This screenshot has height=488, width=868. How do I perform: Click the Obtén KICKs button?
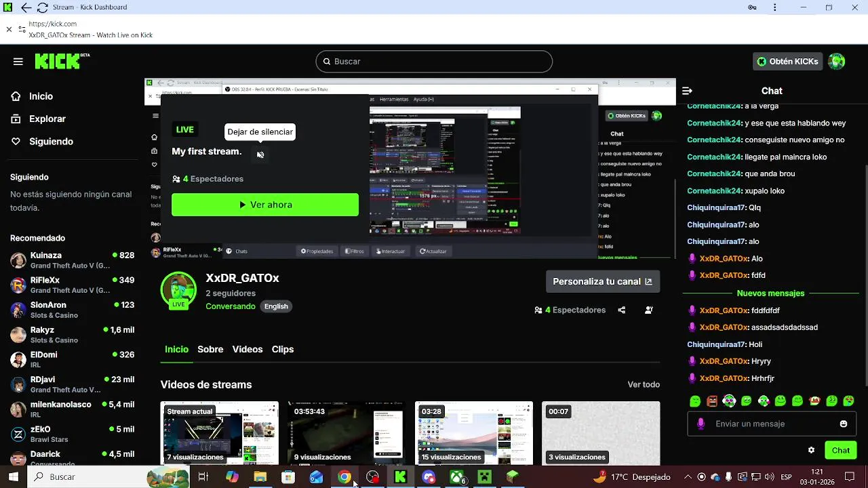[x=787, y=62]
